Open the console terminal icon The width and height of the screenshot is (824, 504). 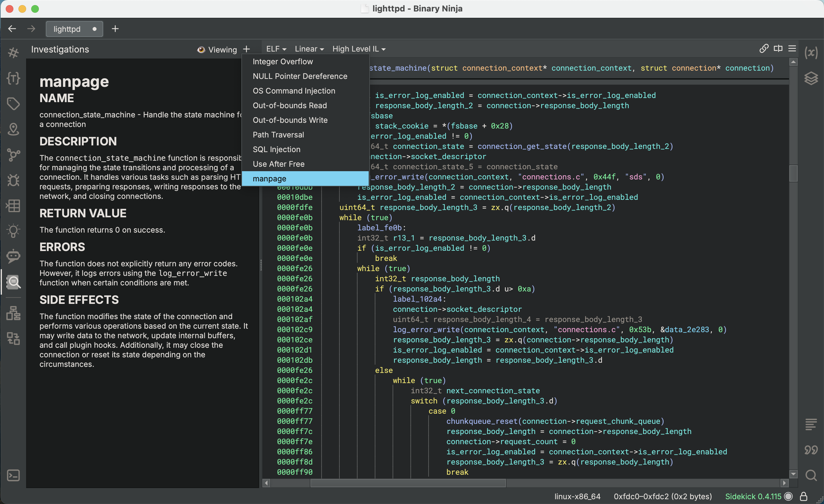click(x=13, y=475)
